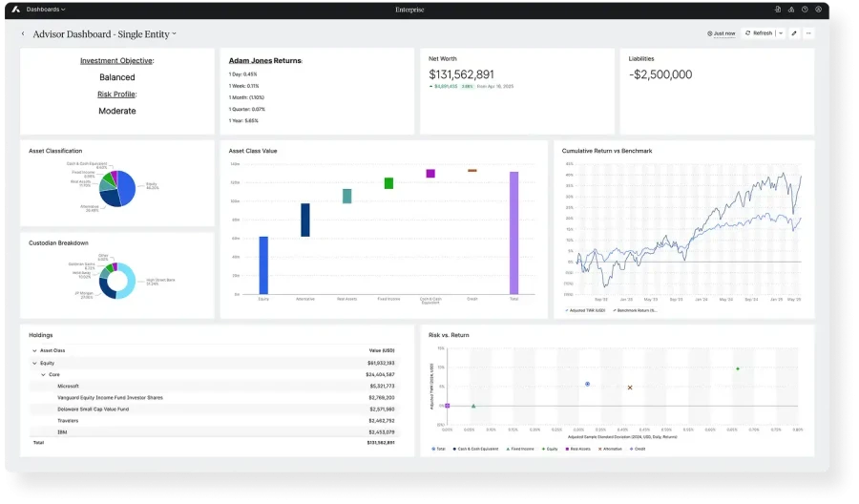Screen dimensions: 859x504
Task: Click the Just now timestamp link
Action: click(722, 33)
